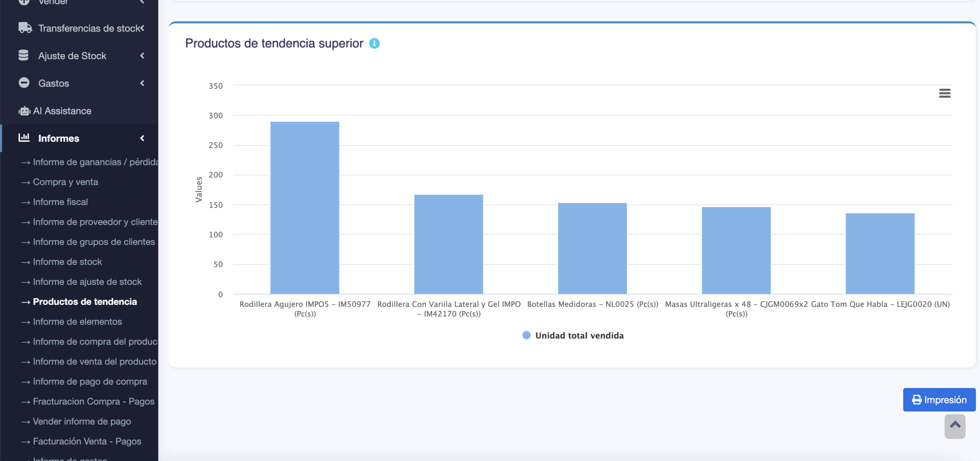This screenshot has width=980, height=461.
Task: Click the Botellas Medidoras bar in chart
Action: [592, 248]
